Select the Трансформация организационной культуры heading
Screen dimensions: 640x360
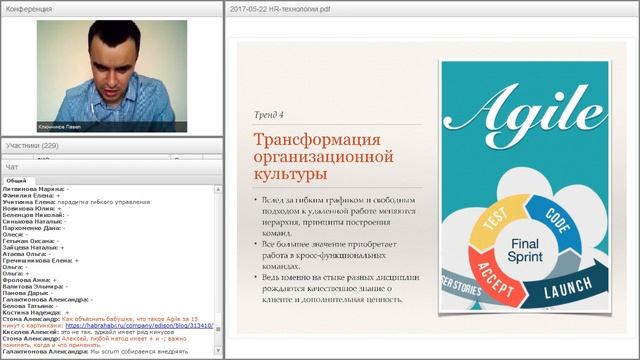click(x=324, y=157)
